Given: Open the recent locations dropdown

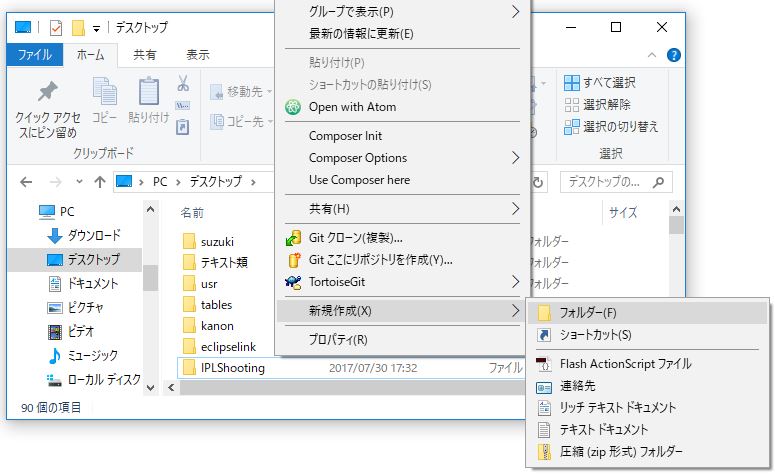Looking at the screenshot, I should 79,182.
